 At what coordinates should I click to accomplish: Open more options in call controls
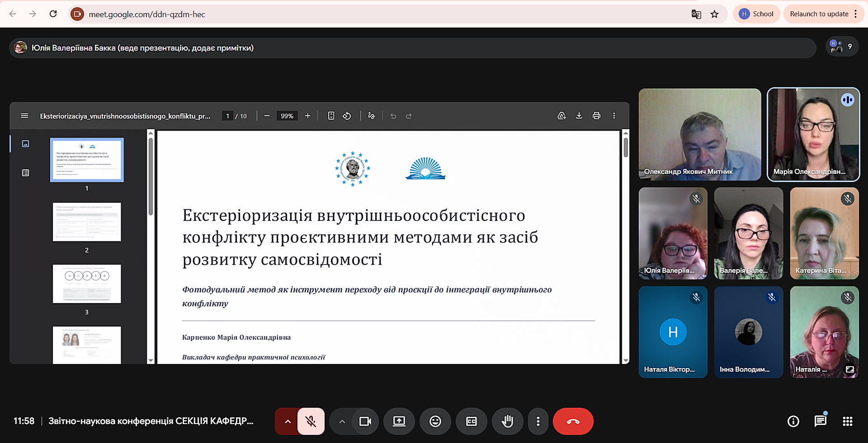pyautogui.click(x=538, y=421)
